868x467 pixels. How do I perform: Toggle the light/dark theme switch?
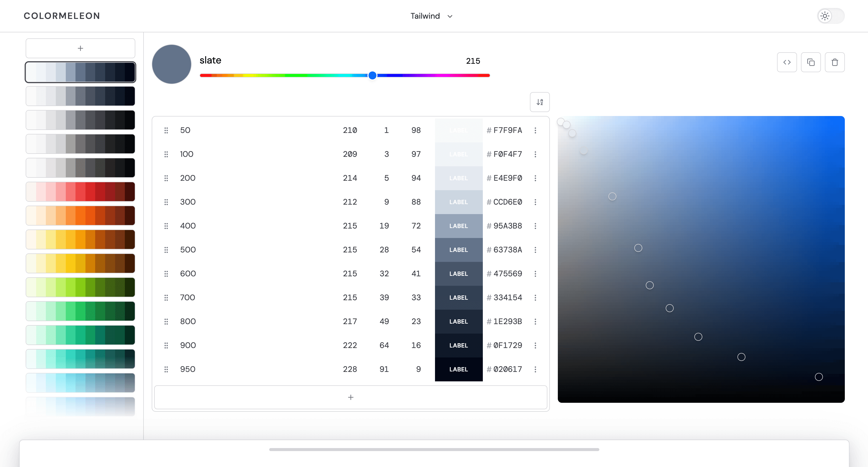pyautogui.click(x=831, y=16)
